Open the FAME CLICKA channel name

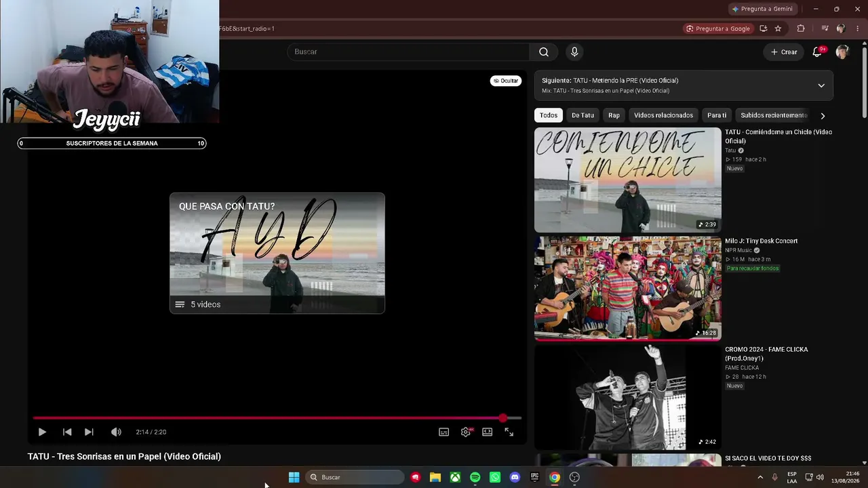tap(742, 367)
